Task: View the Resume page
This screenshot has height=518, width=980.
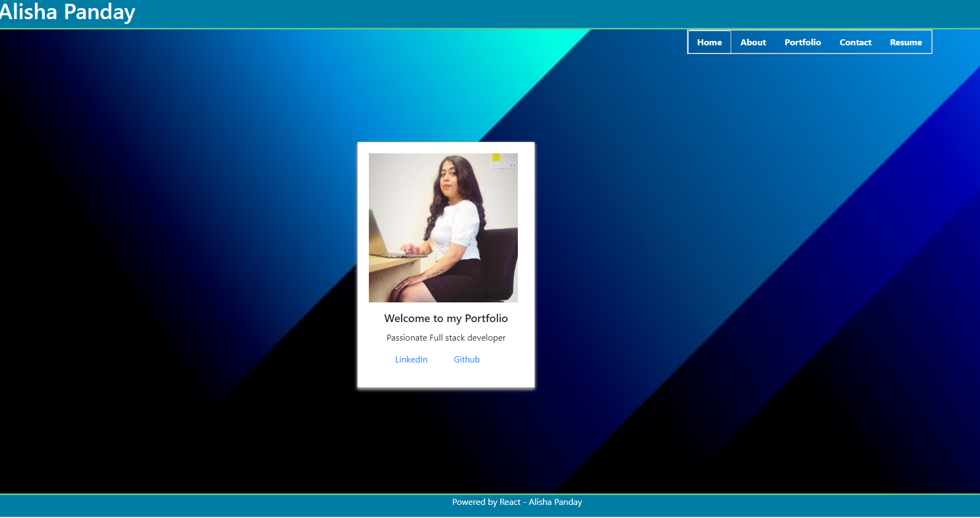Action: point(906,42)
